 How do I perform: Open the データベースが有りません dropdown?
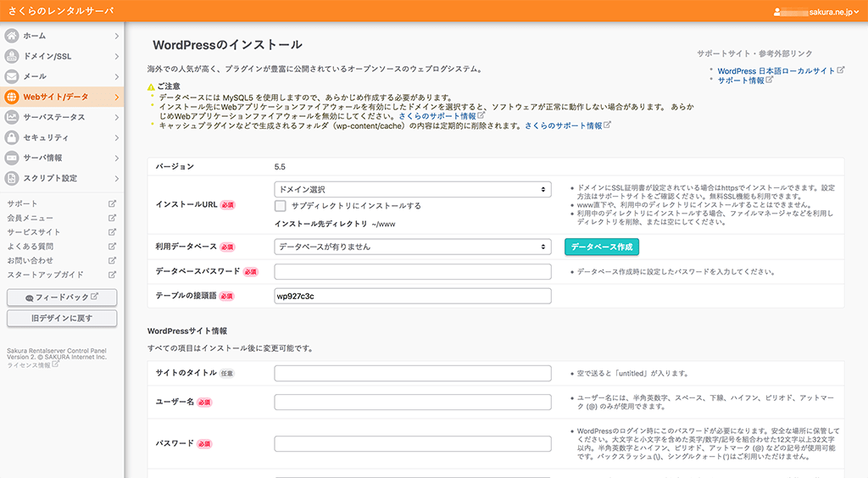tap(413, 247)
